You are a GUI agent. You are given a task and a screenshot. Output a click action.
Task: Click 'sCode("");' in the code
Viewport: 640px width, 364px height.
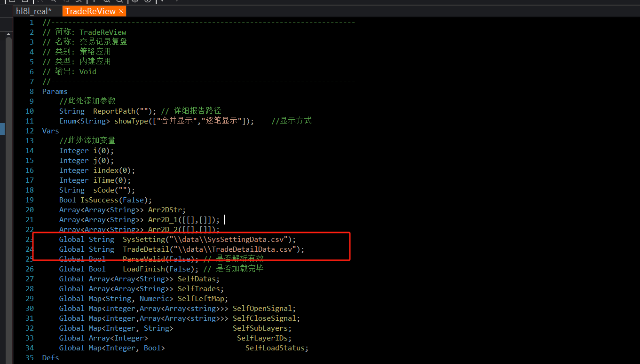click(114, 190)
